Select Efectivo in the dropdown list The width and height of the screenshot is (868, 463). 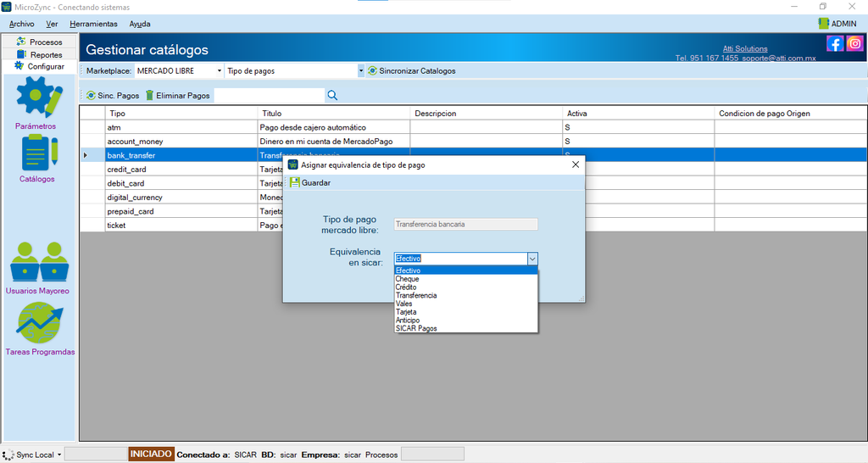465,271
